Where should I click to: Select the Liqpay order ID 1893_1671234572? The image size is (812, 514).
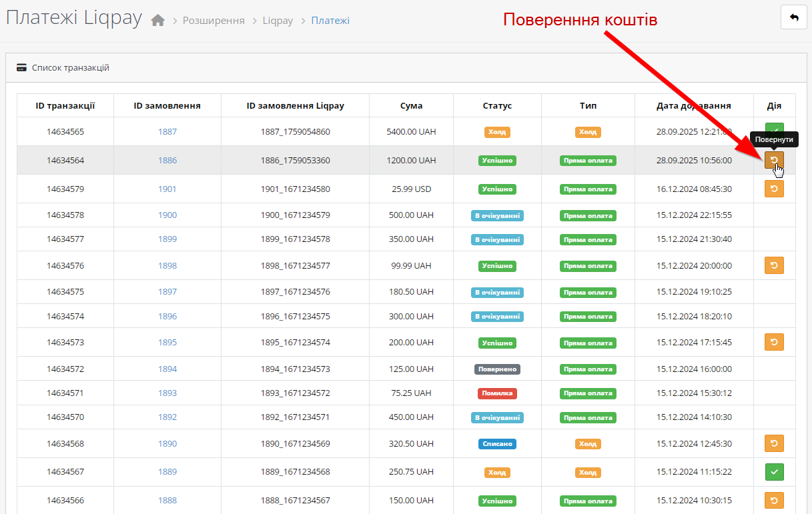[x=295, y=393]
